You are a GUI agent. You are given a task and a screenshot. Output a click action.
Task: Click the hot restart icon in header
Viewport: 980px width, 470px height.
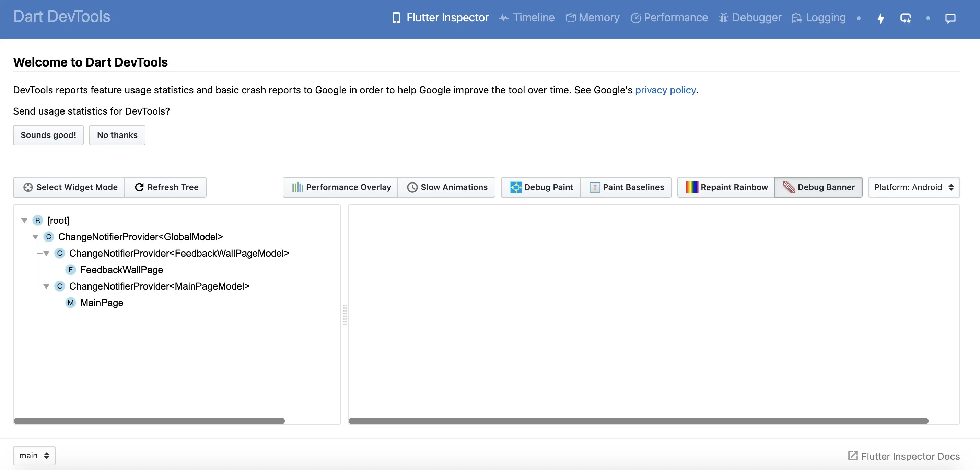click(906, 18)
